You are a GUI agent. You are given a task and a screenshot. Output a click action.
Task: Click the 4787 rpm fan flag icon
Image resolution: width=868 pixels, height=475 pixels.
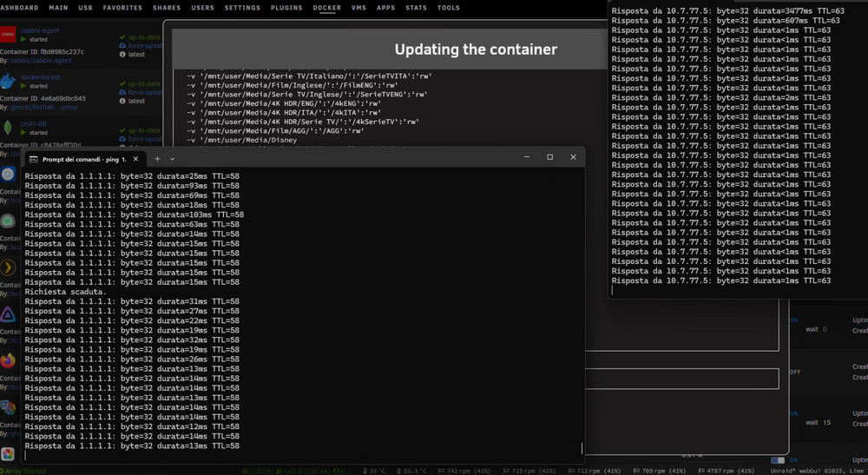point(702,472)
